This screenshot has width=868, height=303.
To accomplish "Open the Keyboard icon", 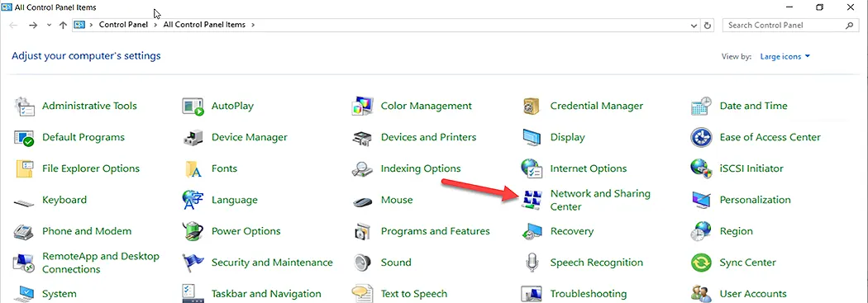I will pyautogui.click(x=24, y=202).
